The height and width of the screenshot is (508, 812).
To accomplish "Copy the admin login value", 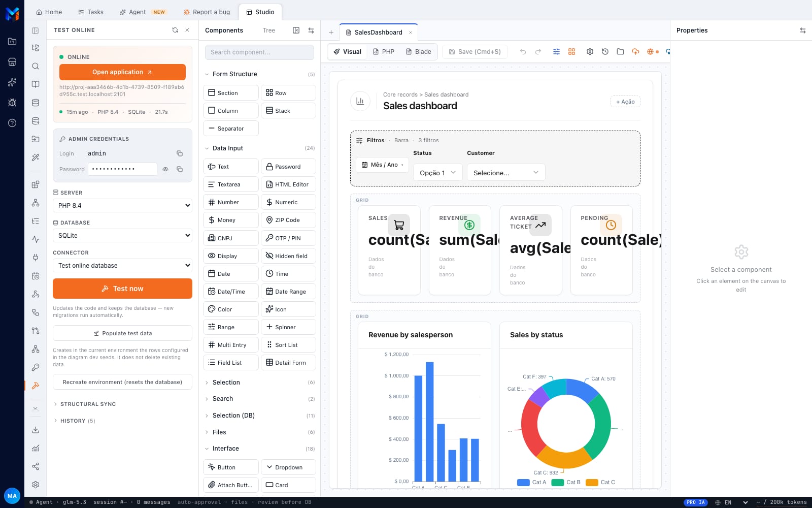I will point(180,153).
